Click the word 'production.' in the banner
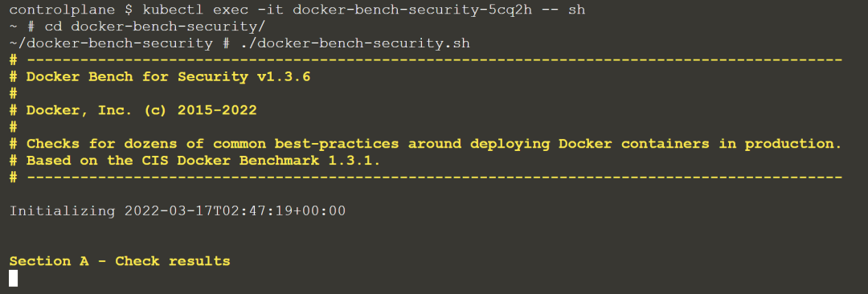Viewport: 868px width, 294px height. (x=793, y=144)
